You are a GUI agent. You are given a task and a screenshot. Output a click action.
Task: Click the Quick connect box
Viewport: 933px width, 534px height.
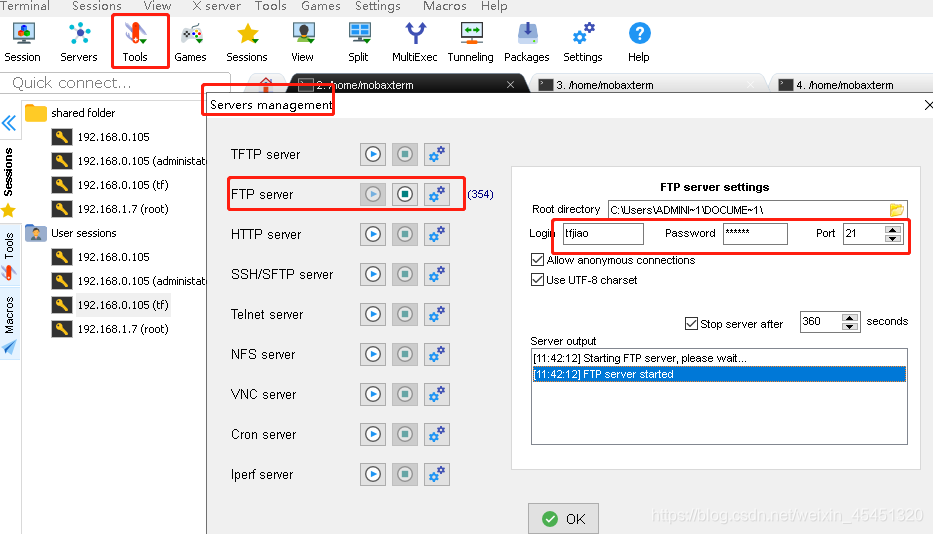point(115,83)
